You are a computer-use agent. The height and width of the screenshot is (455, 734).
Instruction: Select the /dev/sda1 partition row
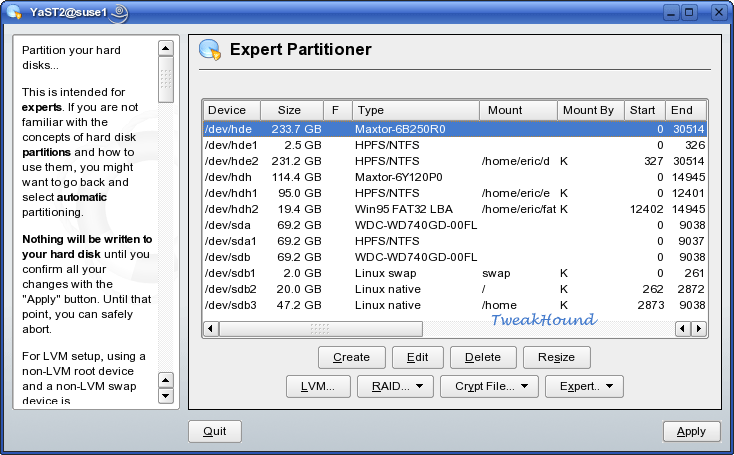pyautogui.click(x=455, y=241)
